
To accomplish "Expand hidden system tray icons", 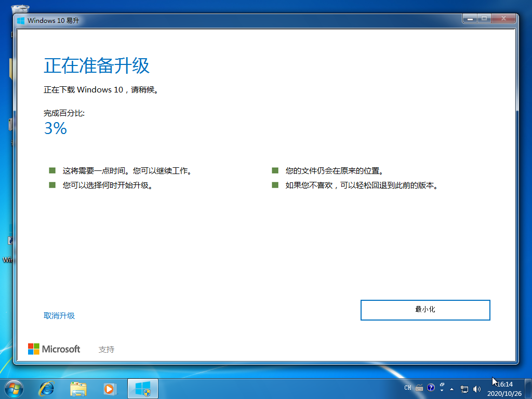I will point(452,389).
